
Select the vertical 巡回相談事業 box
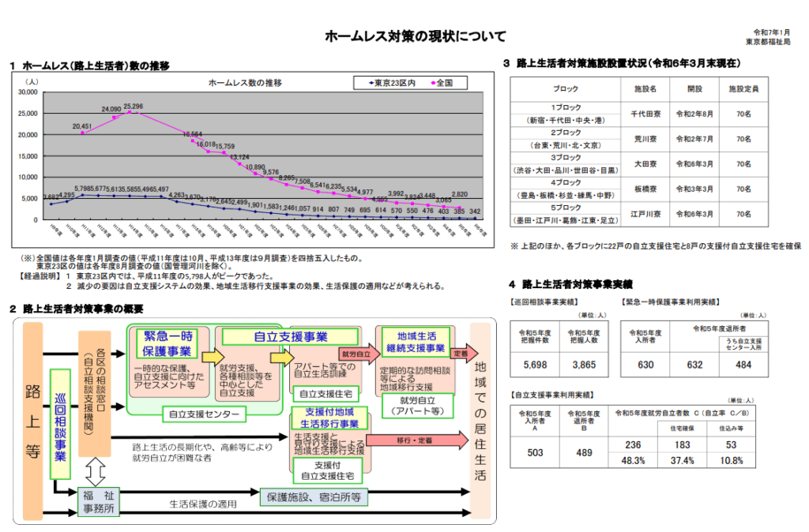point(60,424)
